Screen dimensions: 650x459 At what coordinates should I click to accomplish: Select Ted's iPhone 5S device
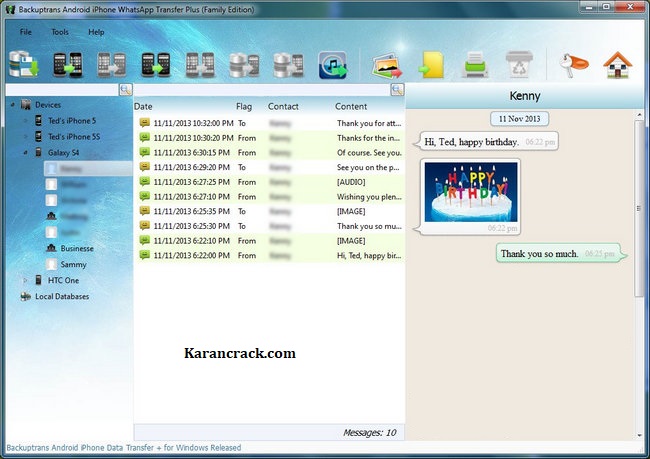tap(74, 136)
